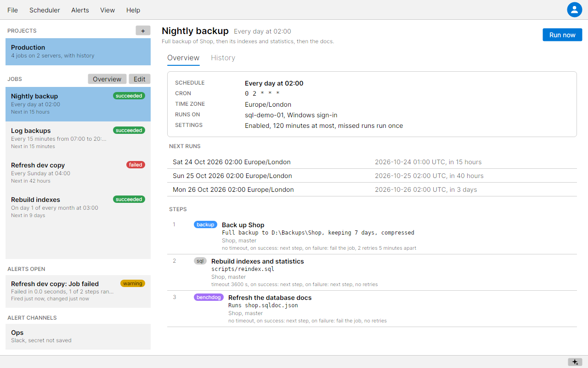Click the Runs shop.sqldoc.json text
This screenshot has height=368, width=588.
(263, 305)
